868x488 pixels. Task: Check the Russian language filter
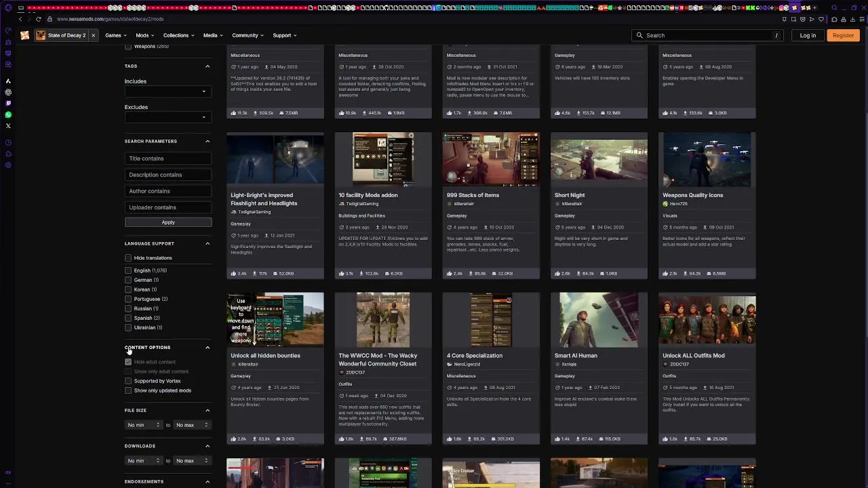128,308
